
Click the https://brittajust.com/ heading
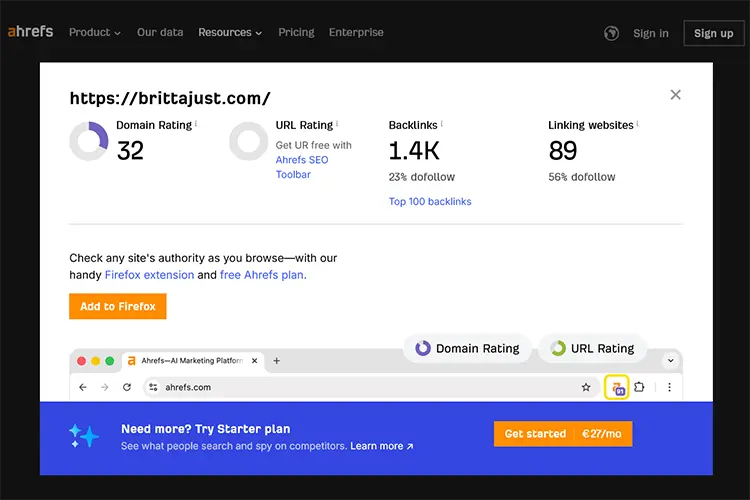[170, 98]
